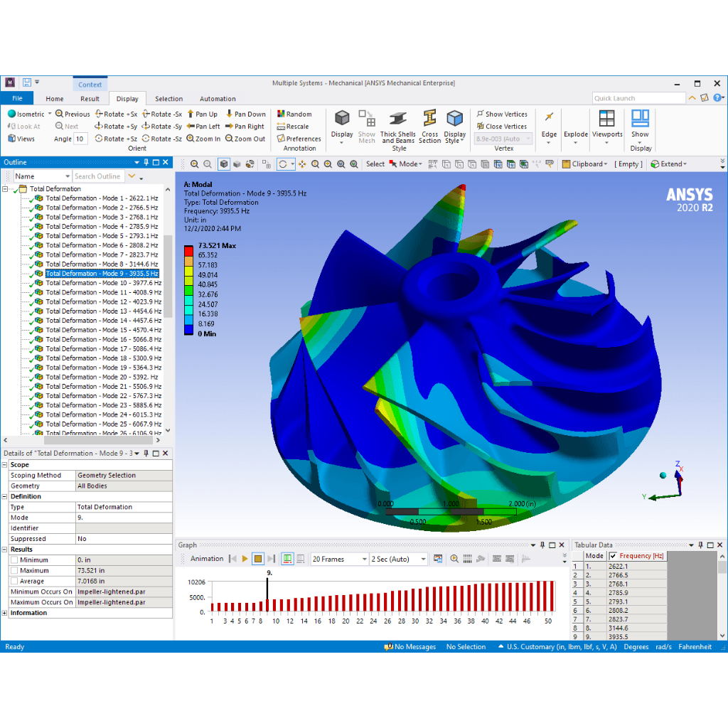Image resolution: width=728 pixels, height=728 pixels.
Task: Click Close Vertices
Action: click(x=502, y=127)
